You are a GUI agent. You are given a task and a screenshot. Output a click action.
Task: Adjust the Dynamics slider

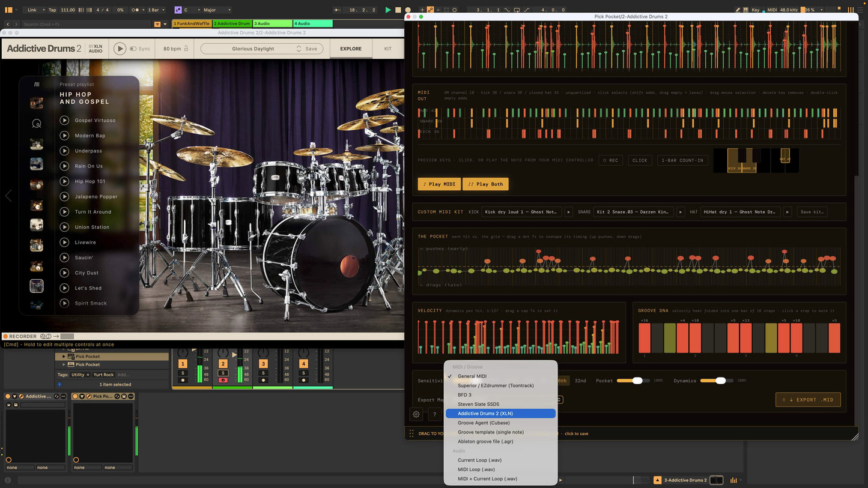click(x=717, y=381)
